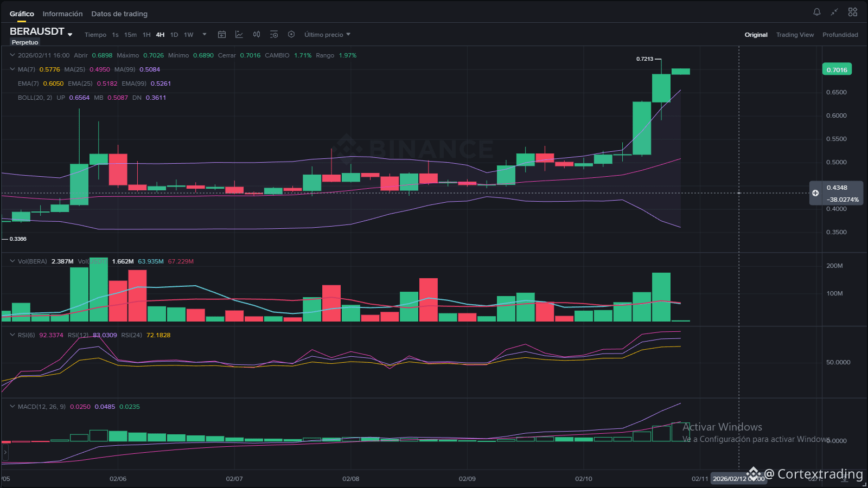Click the 02/06 date axis label
Image resolution: width=868 pixels, height=488 pixels.
click(118, 479)
